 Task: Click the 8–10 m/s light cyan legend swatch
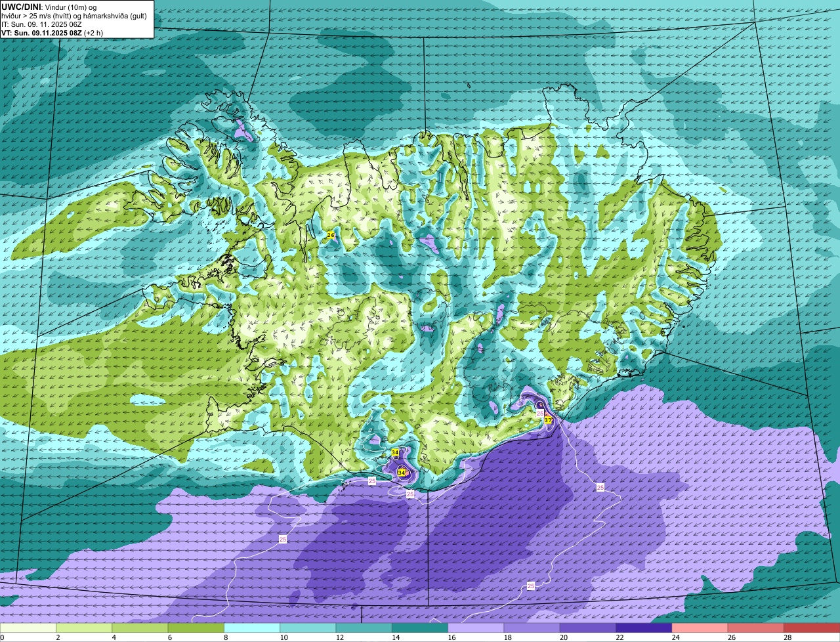[x=252, y=628]
